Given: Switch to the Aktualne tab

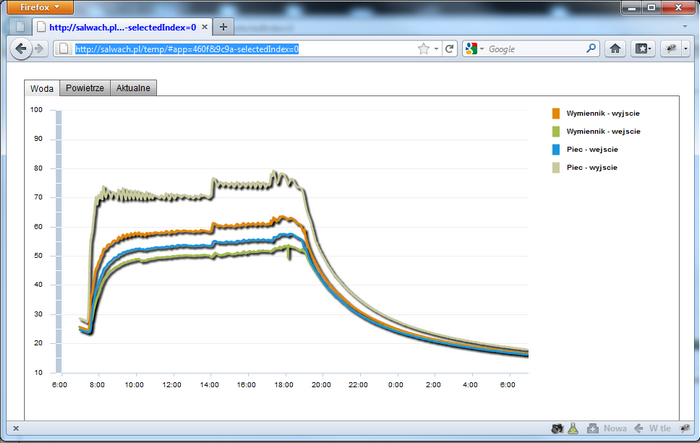Looking at the screenshot, I should click(133, 88).
